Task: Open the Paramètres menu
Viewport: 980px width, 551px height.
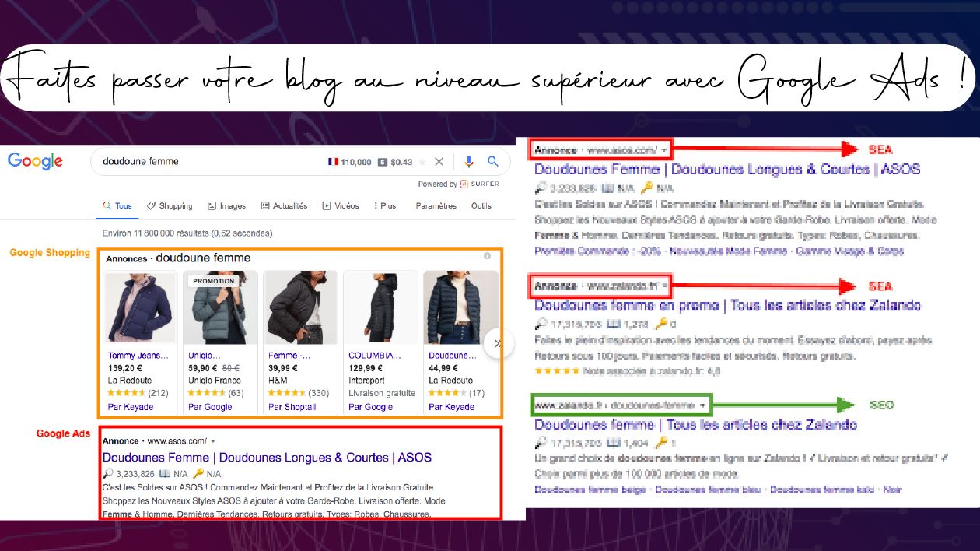Action: pos(436,206)
